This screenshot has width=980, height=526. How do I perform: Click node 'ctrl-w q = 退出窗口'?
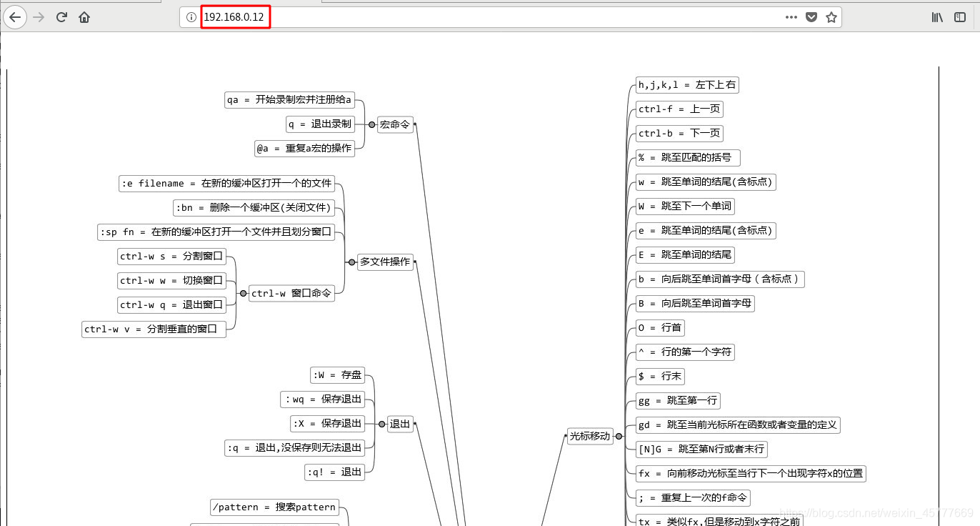pyautogui.click(x=171, y=305)
